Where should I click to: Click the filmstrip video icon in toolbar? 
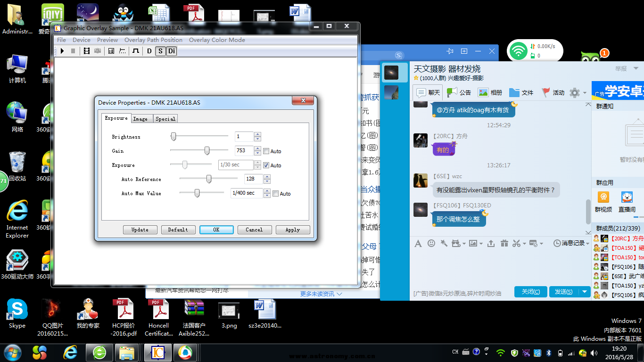(x=87, y=51)
